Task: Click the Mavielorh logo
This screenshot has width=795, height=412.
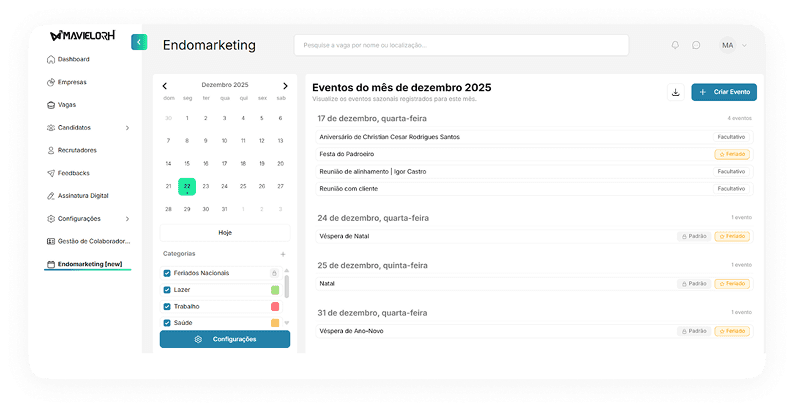Action: (83, 35)
